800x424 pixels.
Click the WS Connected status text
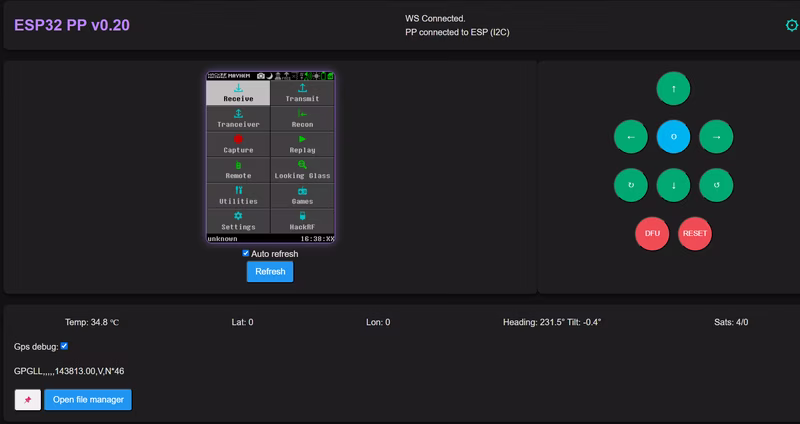[x=435, y=18]
